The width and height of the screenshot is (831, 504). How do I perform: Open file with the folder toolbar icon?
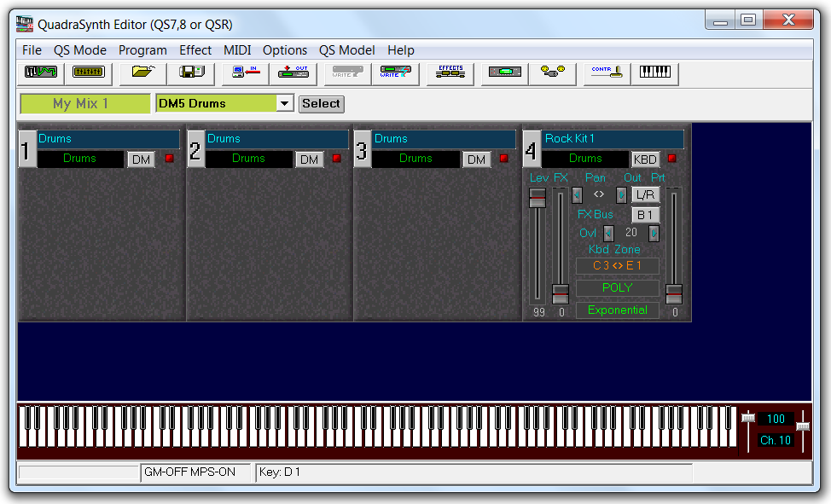pos(142,73)
